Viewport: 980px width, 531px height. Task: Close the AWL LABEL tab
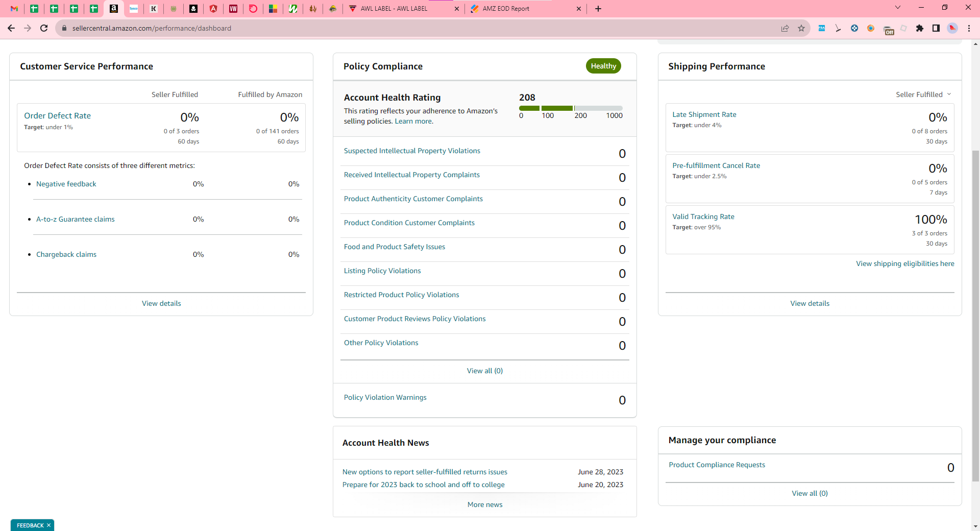(x=457, y=9)
